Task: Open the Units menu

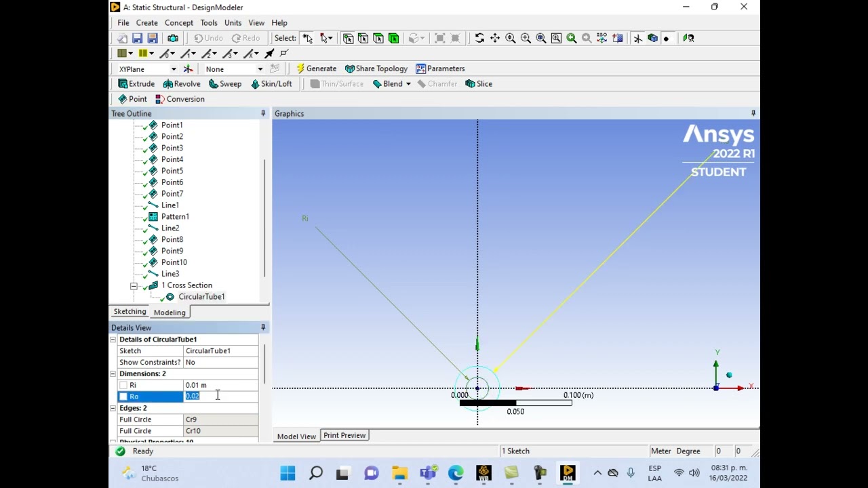Action: (x=233, y=22)
